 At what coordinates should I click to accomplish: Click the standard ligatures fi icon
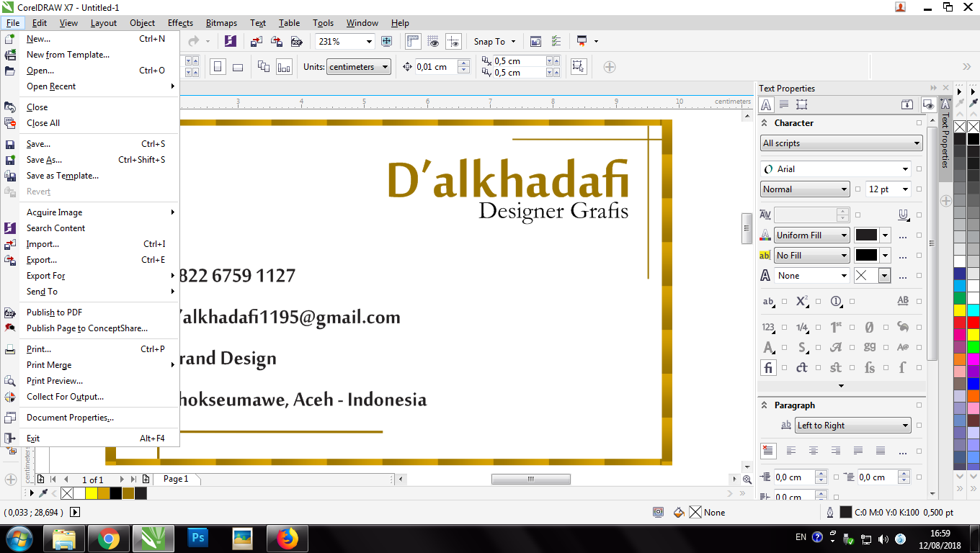[768, 368]
